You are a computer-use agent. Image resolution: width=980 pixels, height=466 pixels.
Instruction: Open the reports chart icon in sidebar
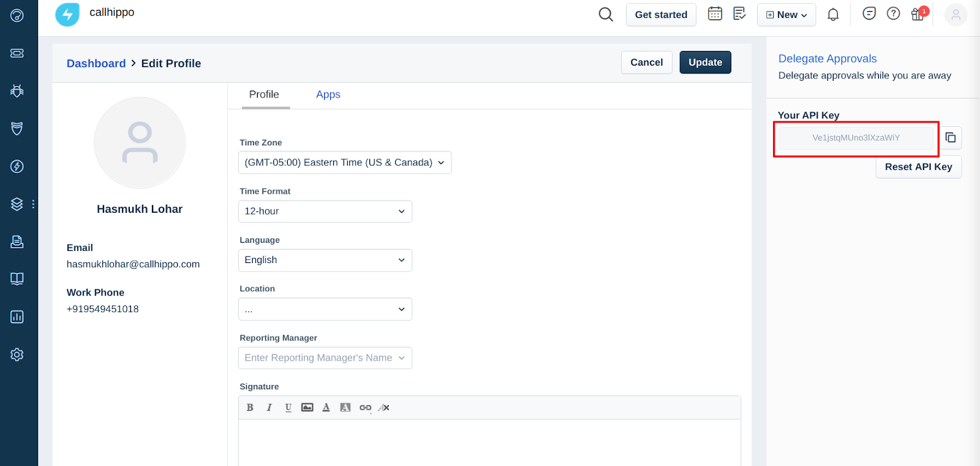[x=17, y=317]
